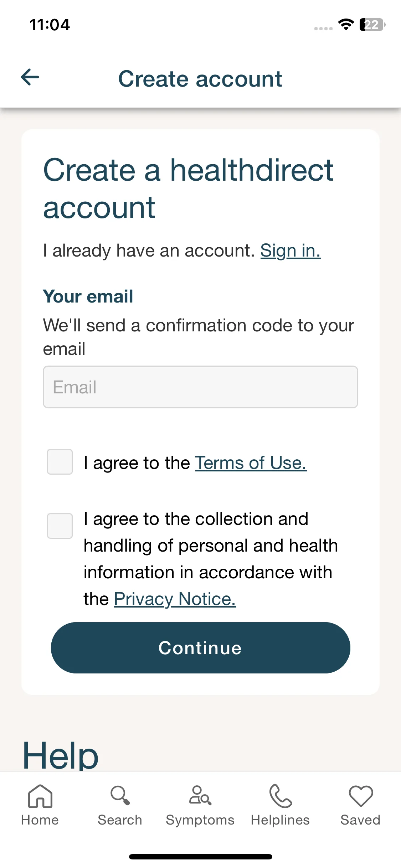This screenshot has height=868, width=401.
Task: Tap the Wi-Fi status icon
Action: (x=346, y=25)
